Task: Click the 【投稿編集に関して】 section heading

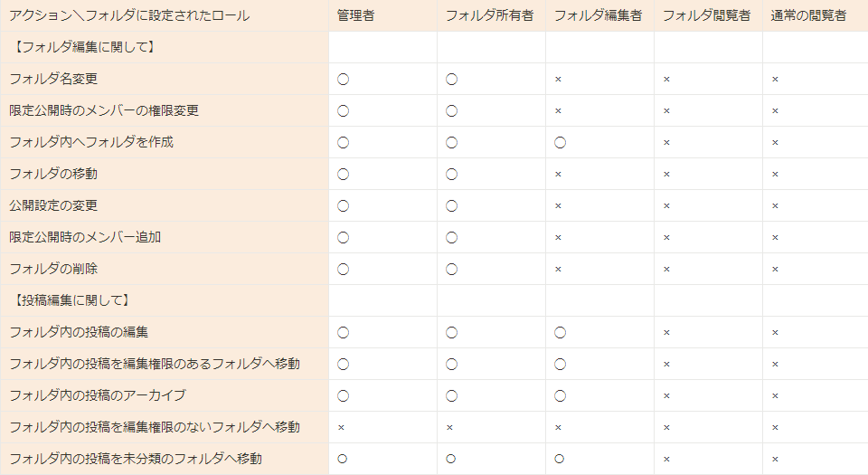Action: click(x=72, y=300)
